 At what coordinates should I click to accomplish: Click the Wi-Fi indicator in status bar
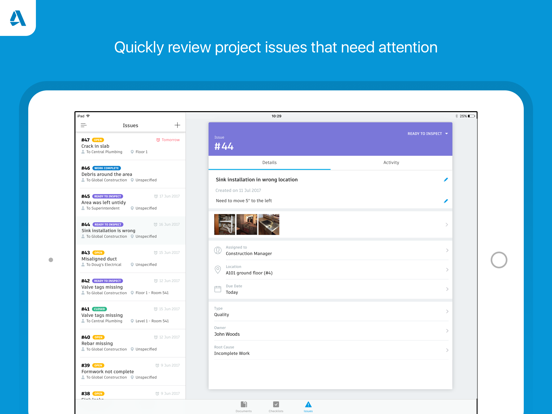(x=88, y=116)
